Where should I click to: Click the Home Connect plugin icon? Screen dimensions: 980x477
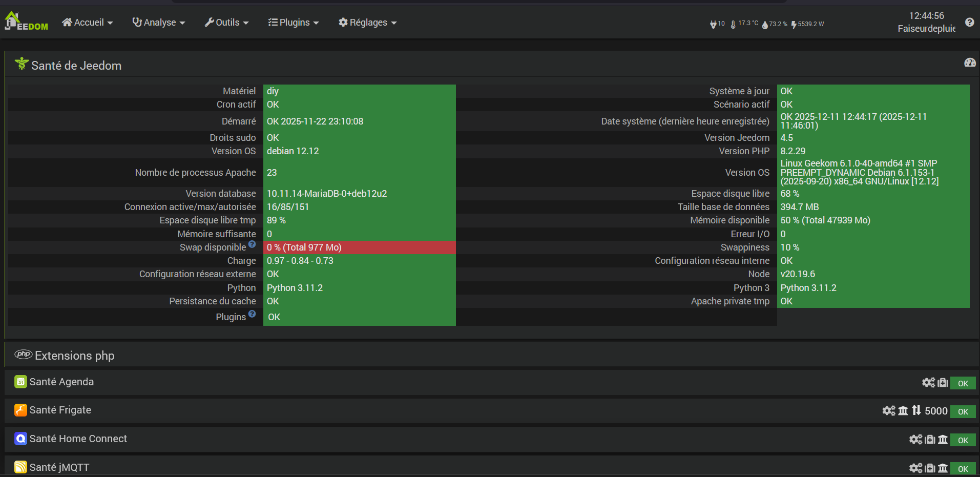(20, 439)
